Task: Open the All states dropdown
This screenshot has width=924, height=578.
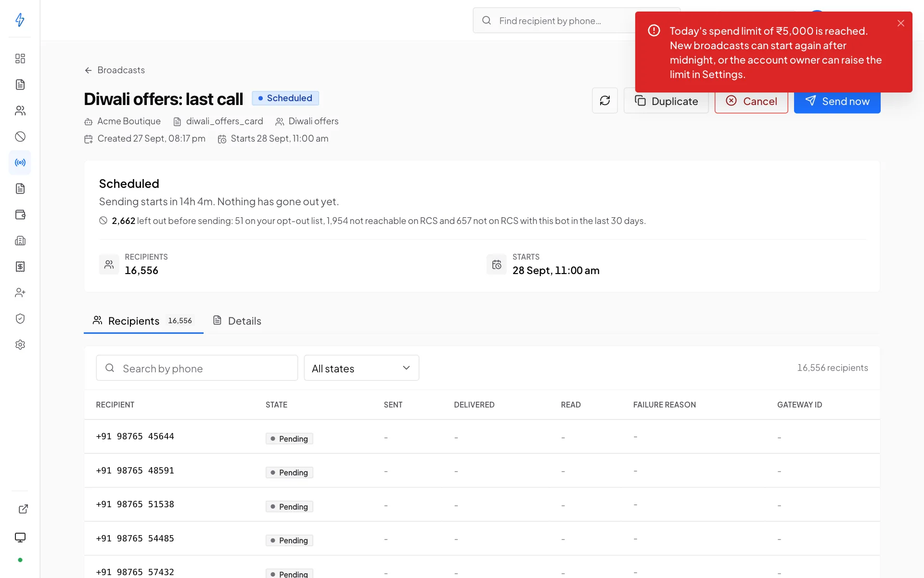Action: (361, 368)
